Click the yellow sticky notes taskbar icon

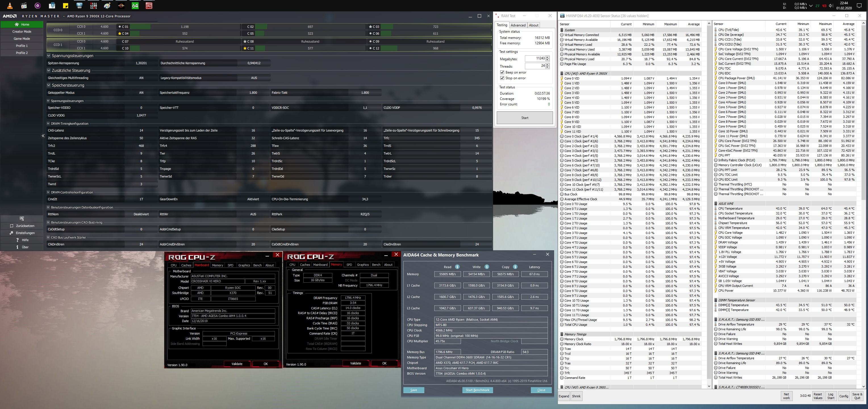click(x=65, y=5)
